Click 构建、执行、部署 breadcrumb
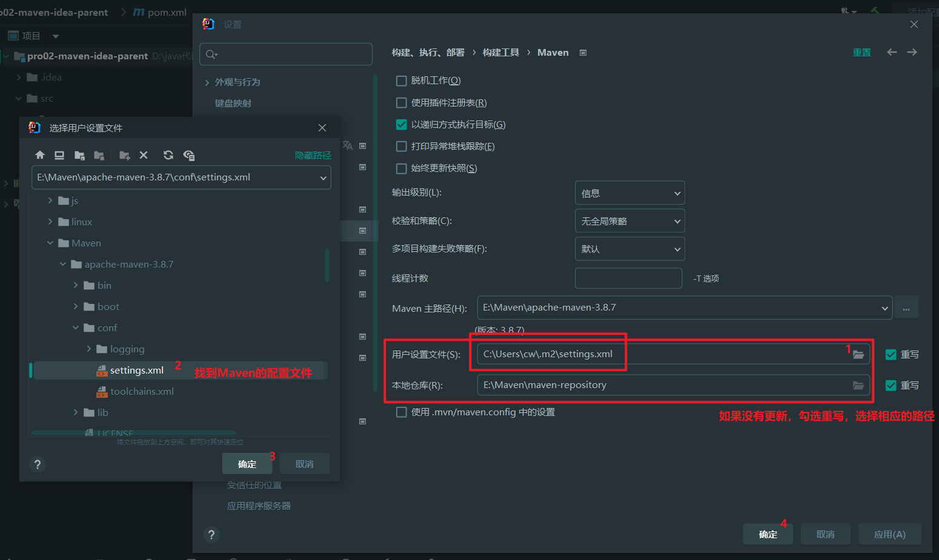The height and width of the screenshot is (560, 939). tap(428, 53)
